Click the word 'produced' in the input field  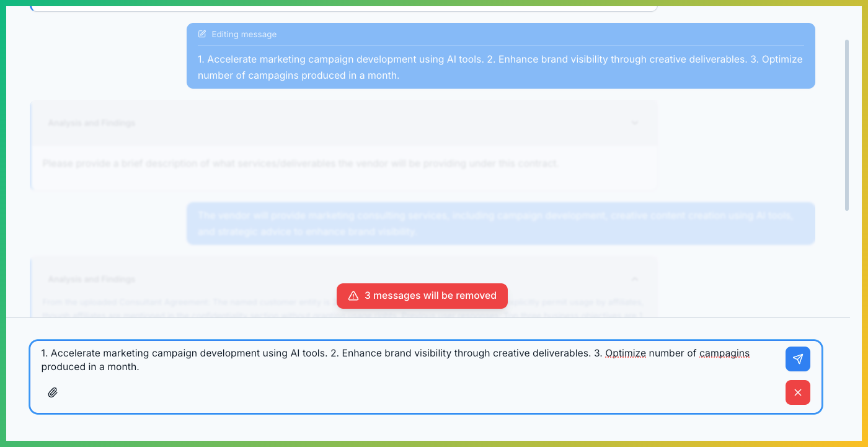(60, 366)
